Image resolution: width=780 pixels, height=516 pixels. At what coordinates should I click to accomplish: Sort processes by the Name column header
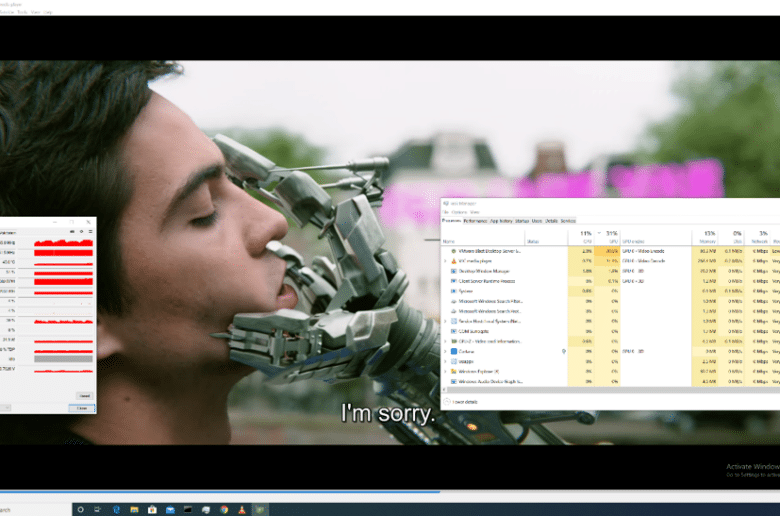(x=483, y=237)
